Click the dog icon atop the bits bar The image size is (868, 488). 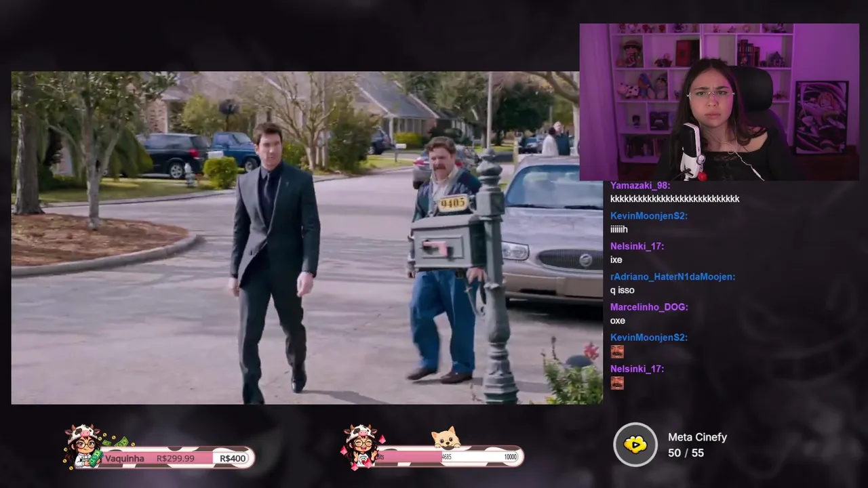(446, 438)
